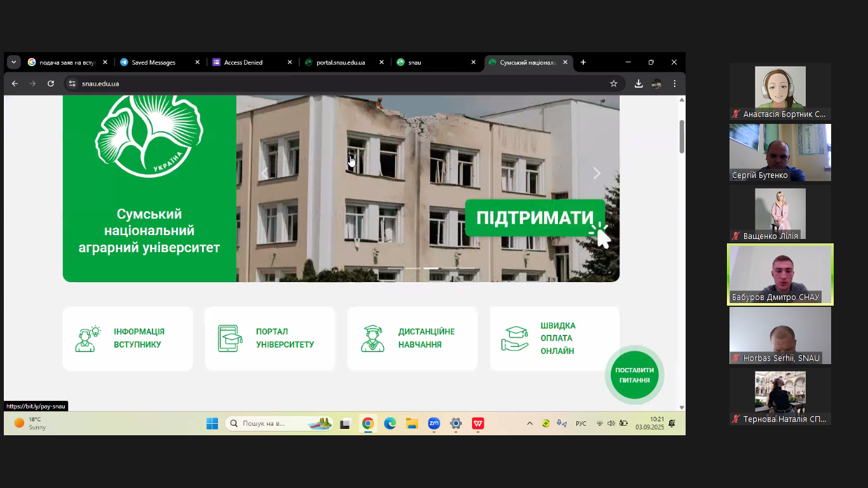Click the page vertical scrollbar thumb

point(682,137)
